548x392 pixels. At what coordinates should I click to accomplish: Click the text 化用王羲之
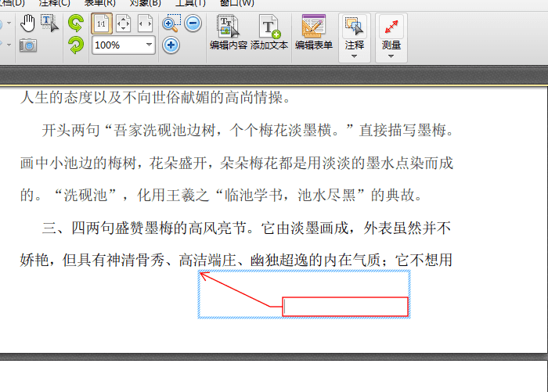(172, 196)
